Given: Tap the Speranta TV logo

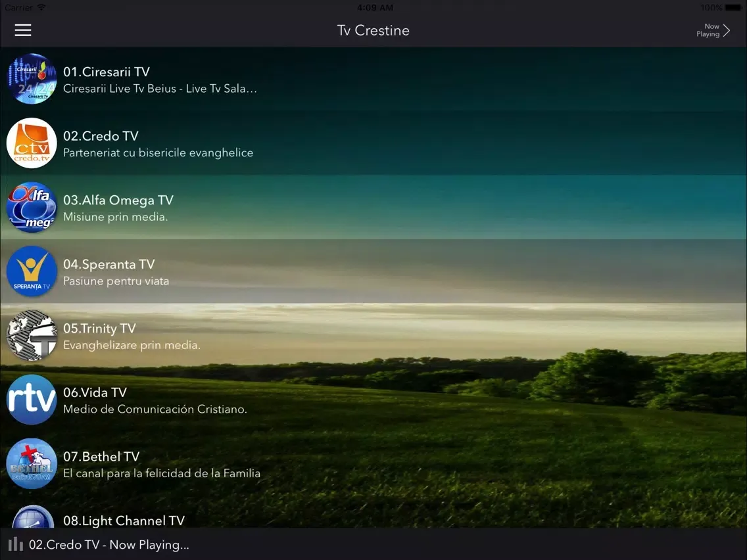Looking at the screenshot, I should pyautogui.click(x=32, y=271).
